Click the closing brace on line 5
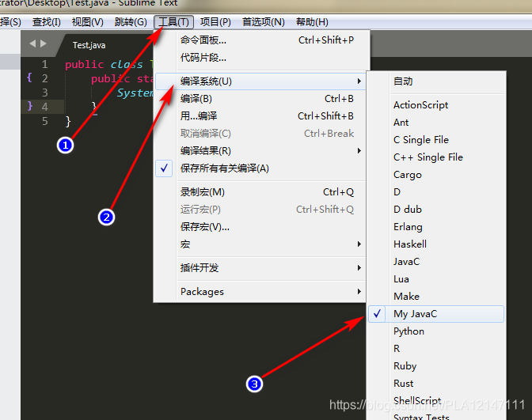The height and width of the screenshot is (420, 532). coord(68,121)
